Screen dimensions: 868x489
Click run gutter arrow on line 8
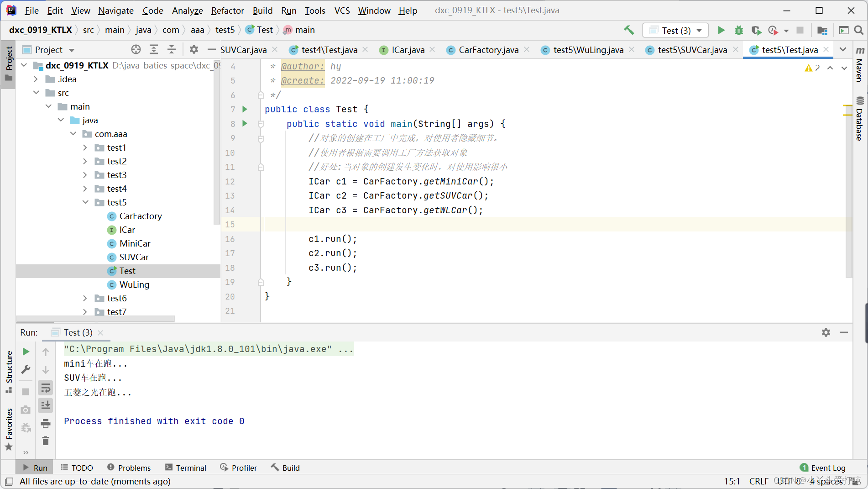coord(245,123)
